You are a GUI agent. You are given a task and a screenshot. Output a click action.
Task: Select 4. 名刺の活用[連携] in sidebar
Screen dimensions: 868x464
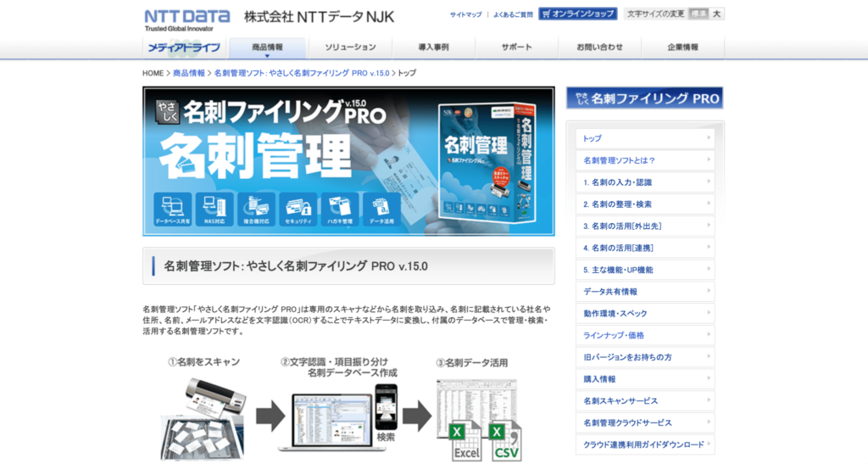click(x=645, y=248)
